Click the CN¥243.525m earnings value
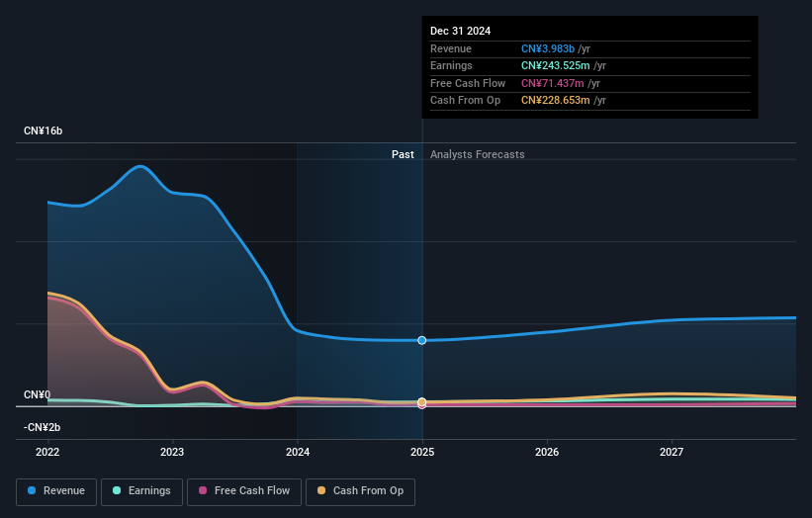 tap(556, 65)
